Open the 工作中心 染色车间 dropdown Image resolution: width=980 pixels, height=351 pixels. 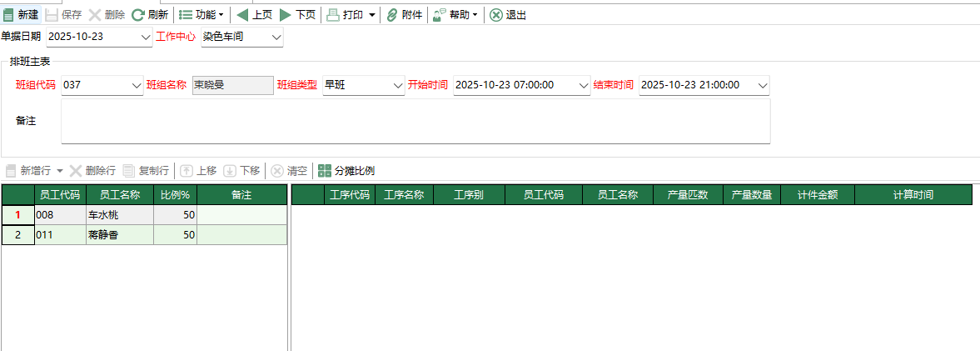coord(277,37)
